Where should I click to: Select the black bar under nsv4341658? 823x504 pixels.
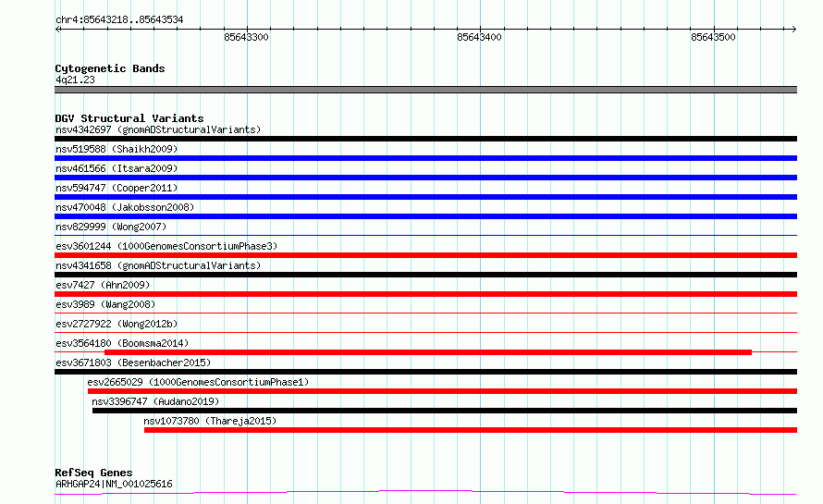coord(425,275)
